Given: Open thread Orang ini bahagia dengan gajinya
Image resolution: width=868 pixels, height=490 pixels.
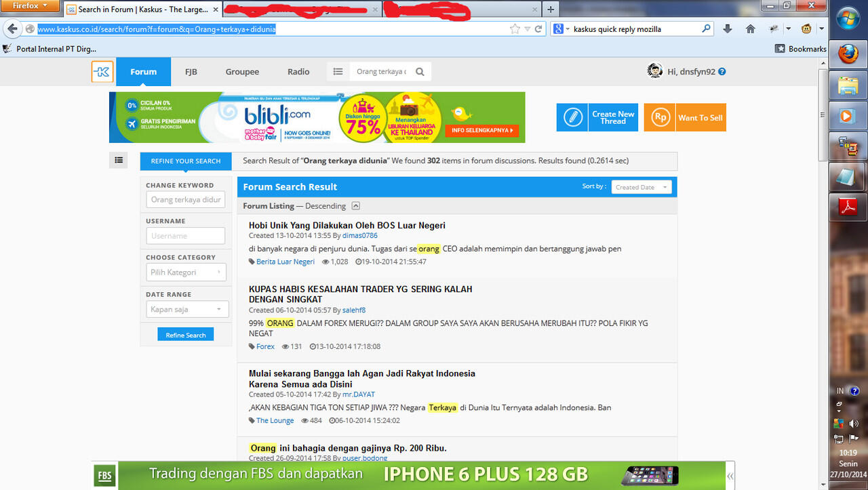Looking at the screenshot, I should [x=348, y=448].
